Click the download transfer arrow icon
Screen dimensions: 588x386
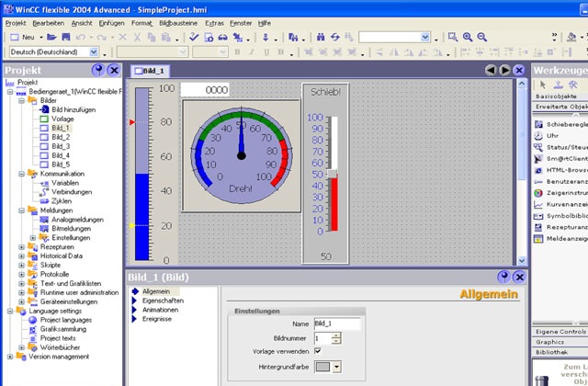click(266, 37)
